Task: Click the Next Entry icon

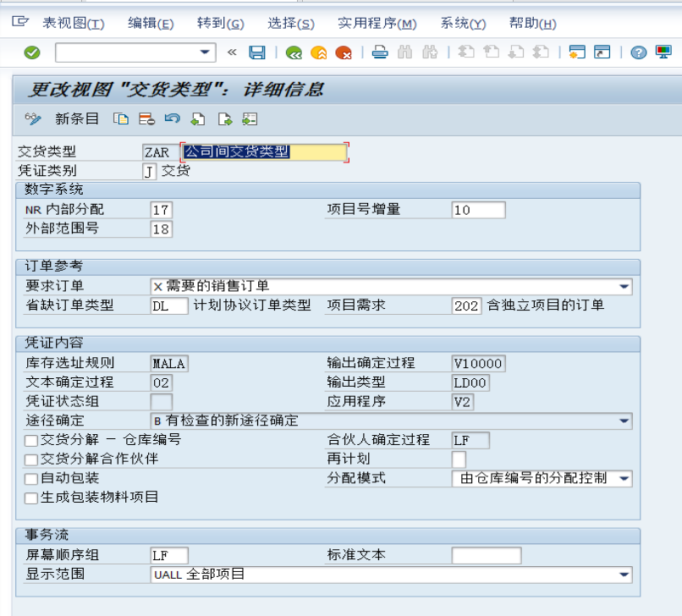Action: coord(224,118)
